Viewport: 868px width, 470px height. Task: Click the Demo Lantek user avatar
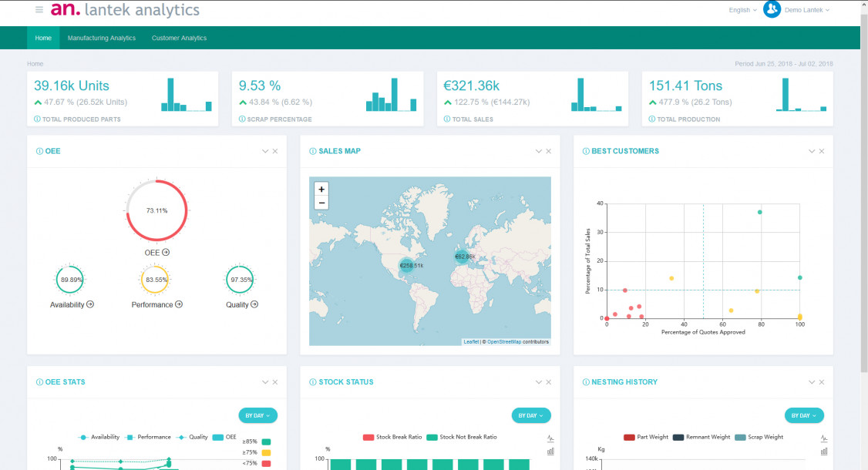tap(772, 9)
